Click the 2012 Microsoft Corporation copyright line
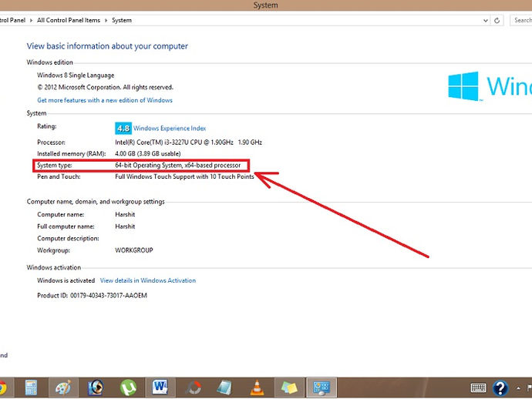The width and height of the screenshot is (532, 399). click(x=105, y=88)
